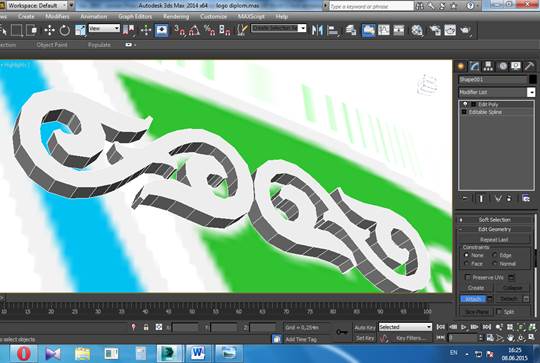Switch to Hierarchy command panel

[488, 66]
